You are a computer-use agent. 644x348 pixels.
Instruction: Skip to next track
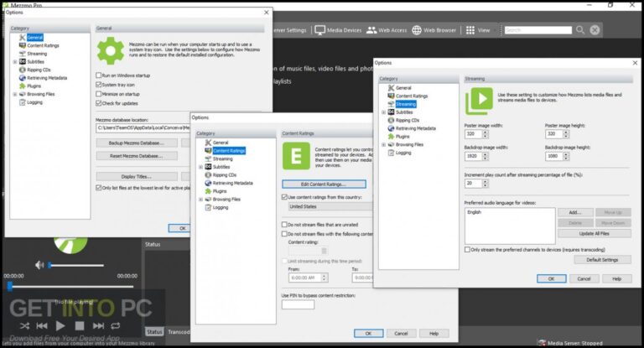(98, 326)
